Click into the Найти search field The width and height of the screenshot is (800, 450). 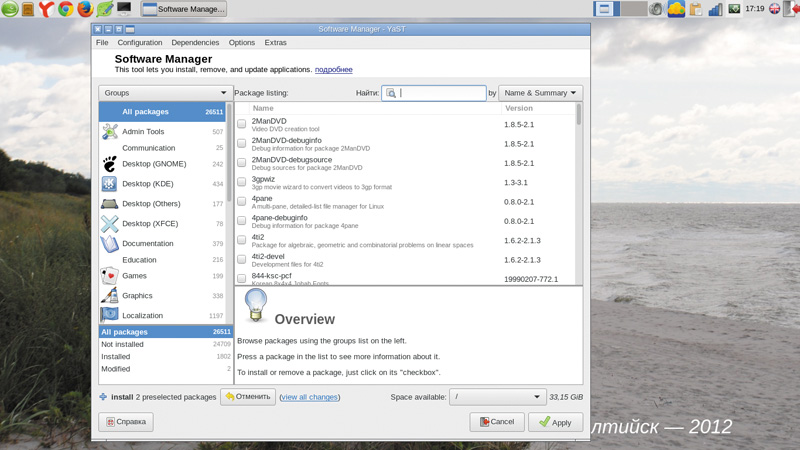(x=434, y=93)
